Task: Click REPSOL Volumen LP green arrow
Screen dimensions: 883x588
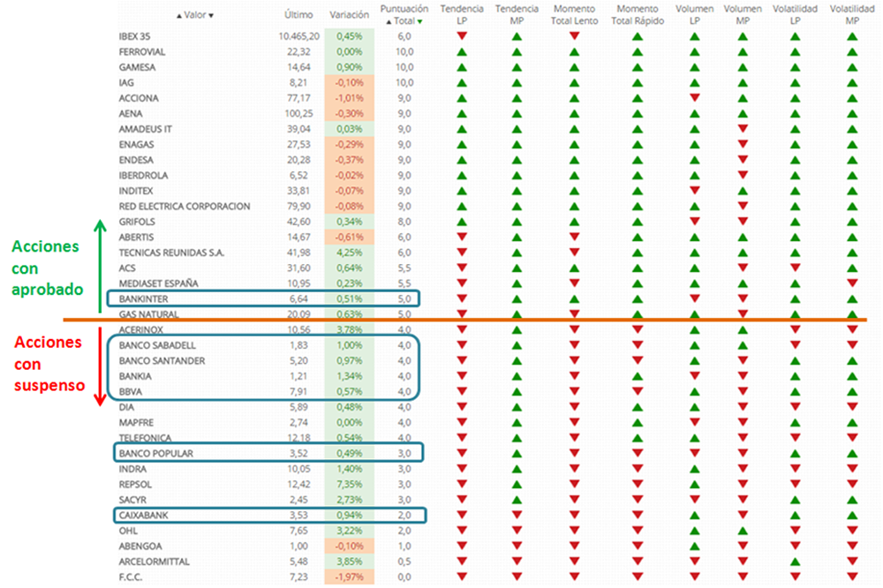Action: pyautogui.click(x=694, y=485)
